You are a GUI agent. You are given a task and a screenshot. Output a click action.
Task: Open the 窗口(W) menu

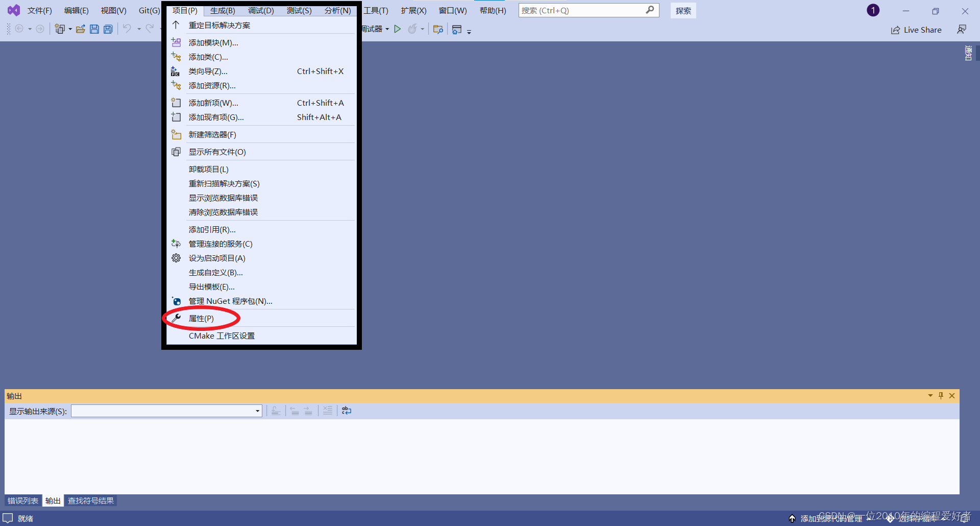453,10
